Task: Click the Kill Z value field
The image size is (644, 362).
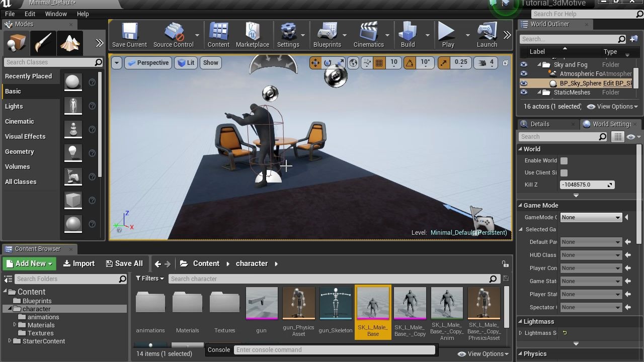Action: [x=587, y=185]
